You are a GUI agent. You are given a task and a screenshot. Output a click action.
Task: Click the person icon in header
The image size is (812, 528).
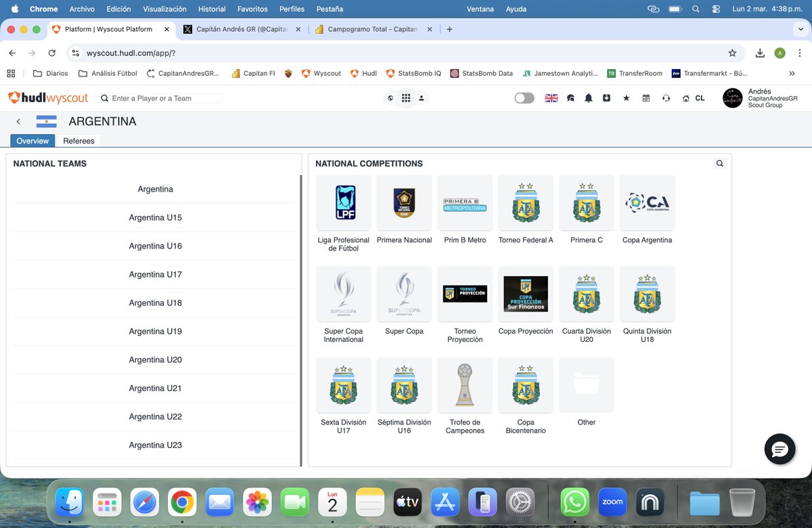tap(422, 98)
